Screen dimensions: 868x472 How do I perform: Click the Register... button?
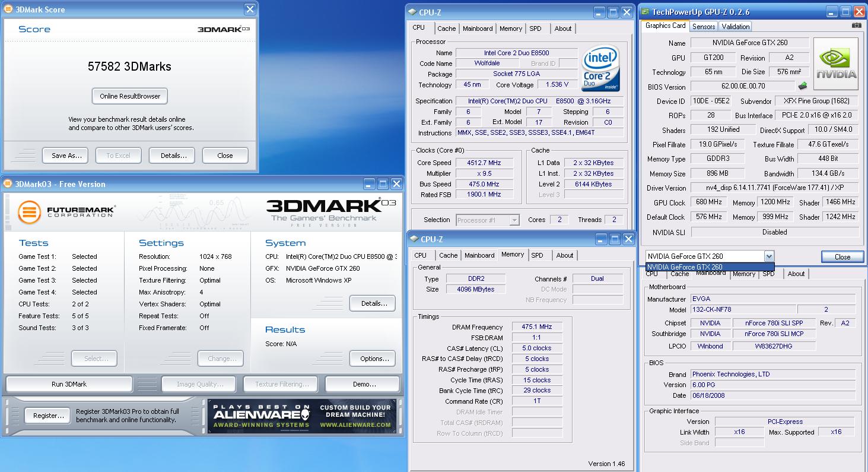(x=48, y=416)
